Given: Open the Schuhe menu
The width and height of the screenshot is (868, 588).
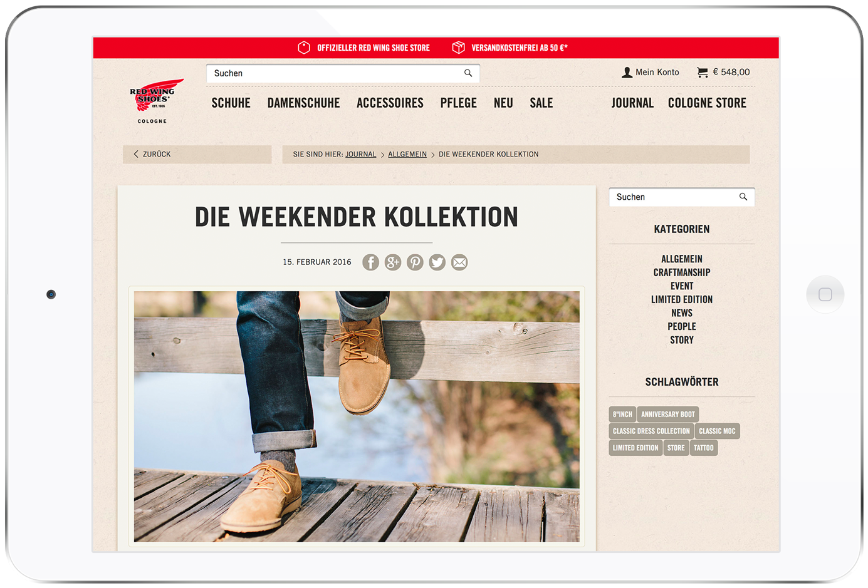Looking at the screenshot, I should 231,103.
